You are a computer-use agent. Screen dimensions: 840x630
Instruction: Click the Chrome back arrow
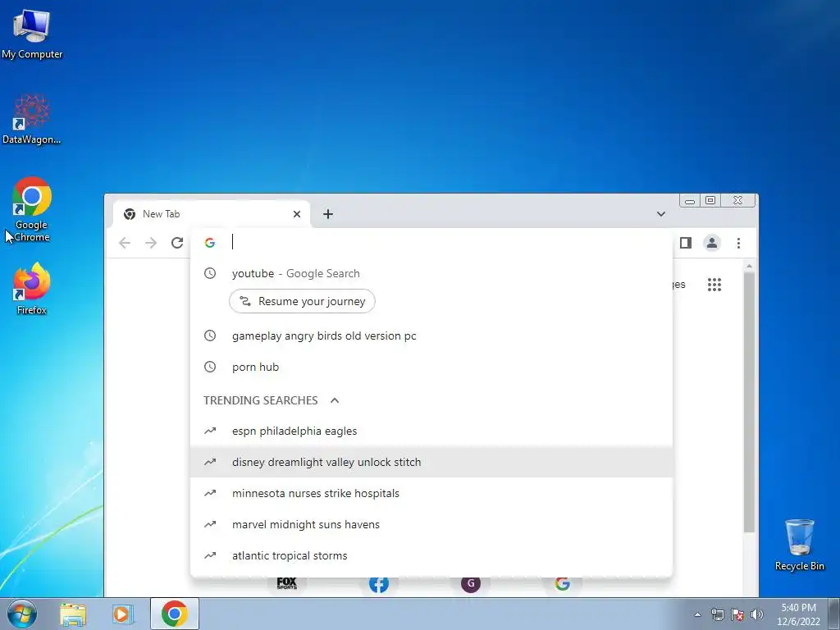[125, 243]
